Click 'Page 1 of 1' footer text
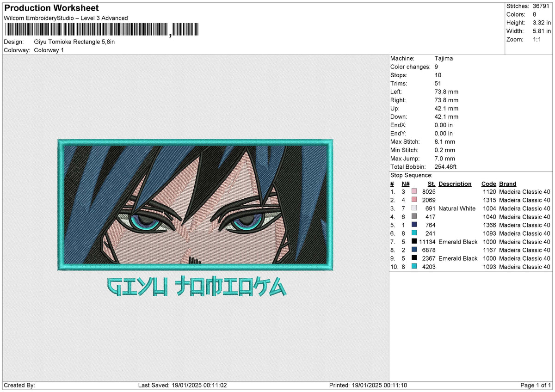 [536, 385]
